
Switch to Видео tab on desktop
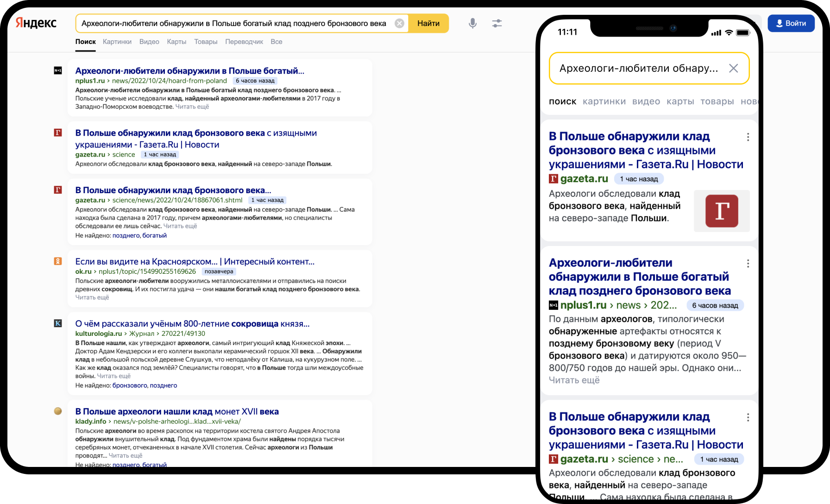pyautogui.click(x=149, y=42)
